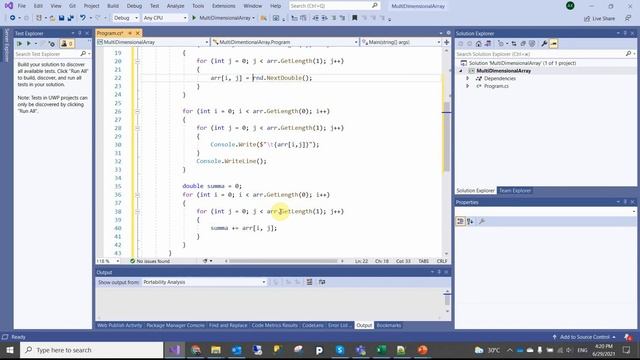
Task: Switch to the Team Explorer tab
Action: (x=515, y=191)
